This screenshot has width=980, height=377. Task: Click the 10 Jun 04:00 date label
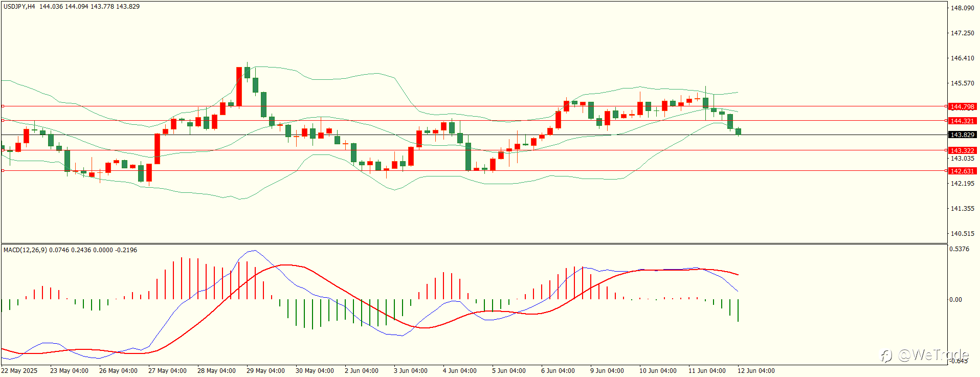point(658,371)
